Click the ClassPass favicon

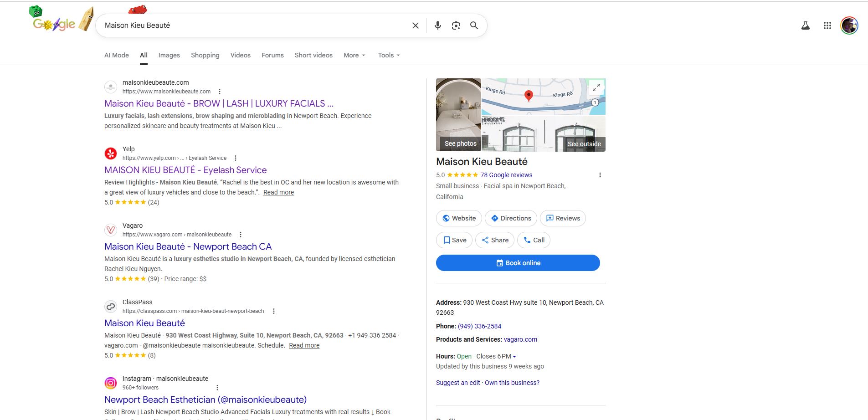click(x=111, y=307)
